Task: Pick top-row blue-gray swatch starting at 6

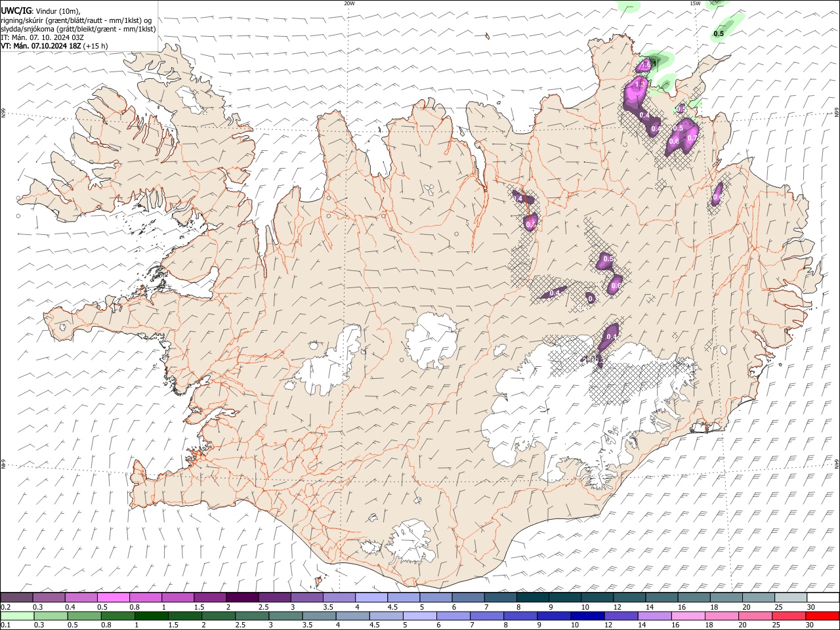Action: pos(468,597)
